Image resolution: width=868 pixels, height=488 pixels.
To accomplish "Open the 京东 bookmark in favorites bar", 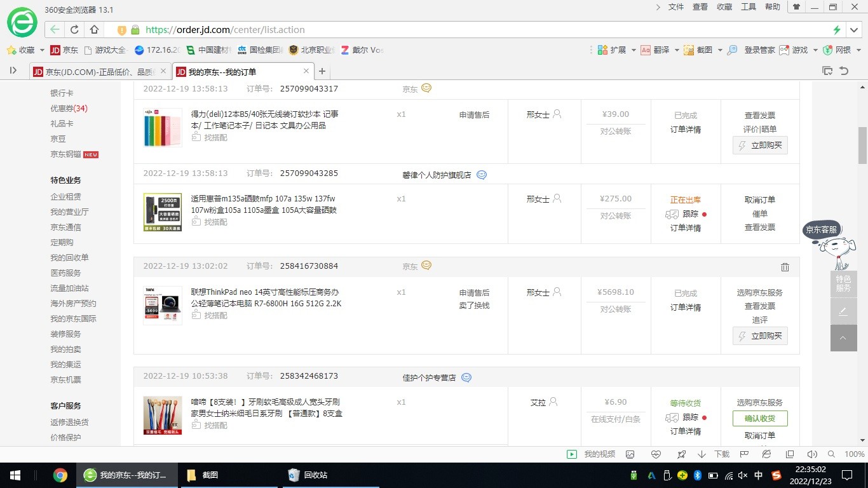I will click(64, 50).
